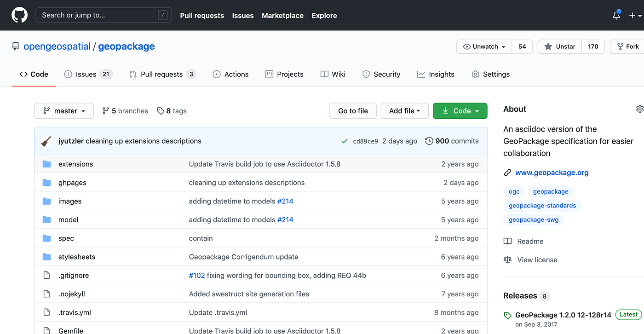Screen dimensions: 644x334
Task: Open the 900 commits history link
Action: point(452,141)
